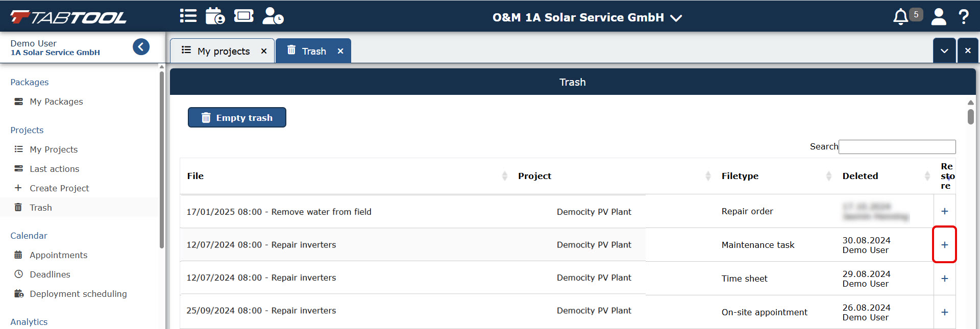Click the Deployment scheduling icon
The width and height of the screenshot is (980, 329).
click(x=19, y=294)
